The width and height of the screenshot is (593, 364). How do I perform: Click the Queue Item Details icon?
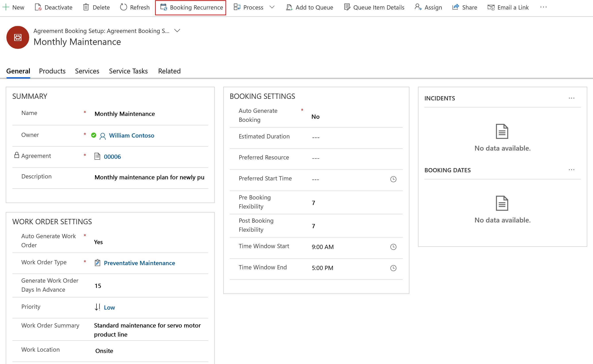pyautogui.click(x=349, y=7)
